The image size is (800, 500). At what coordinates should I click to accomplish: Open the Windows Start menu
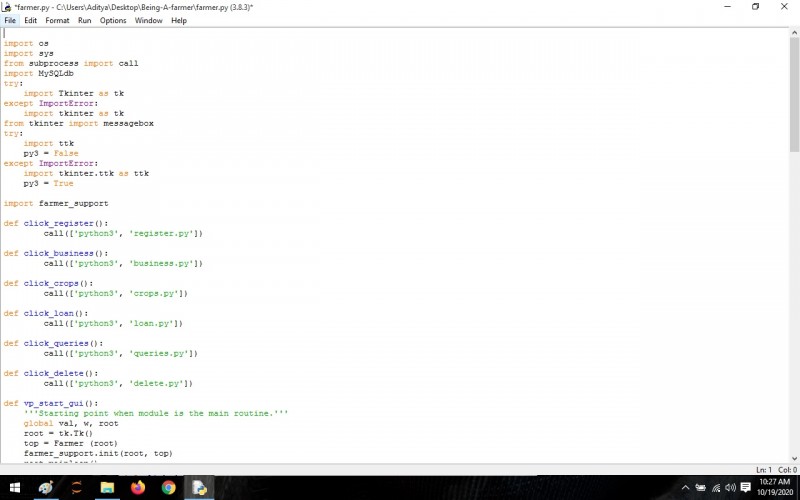pos(15,488)
